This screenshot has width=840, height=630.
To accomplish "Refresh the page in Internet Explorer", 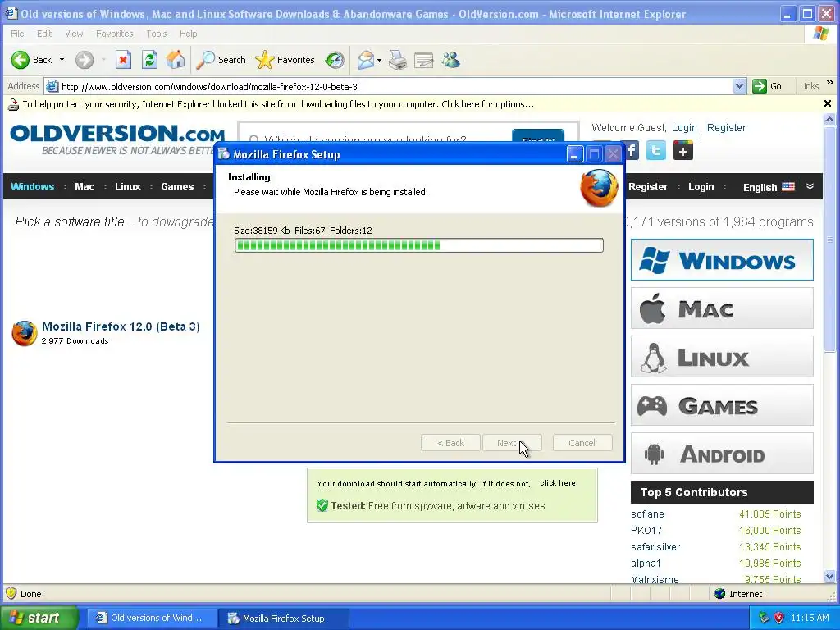I will click(x=149, y=60).
